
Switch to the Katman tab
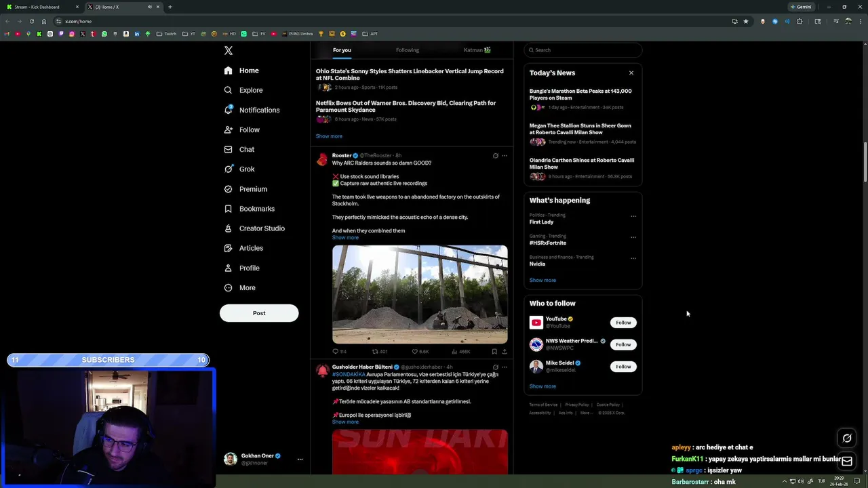(x=477, y=50)
